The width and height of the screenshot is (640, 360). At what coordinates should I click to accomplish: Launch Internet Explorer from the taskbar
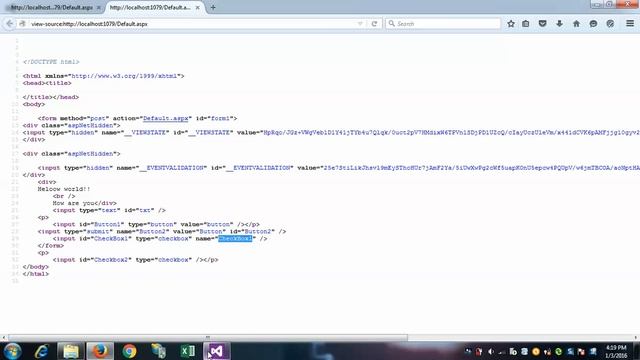(x=41, y=351)
